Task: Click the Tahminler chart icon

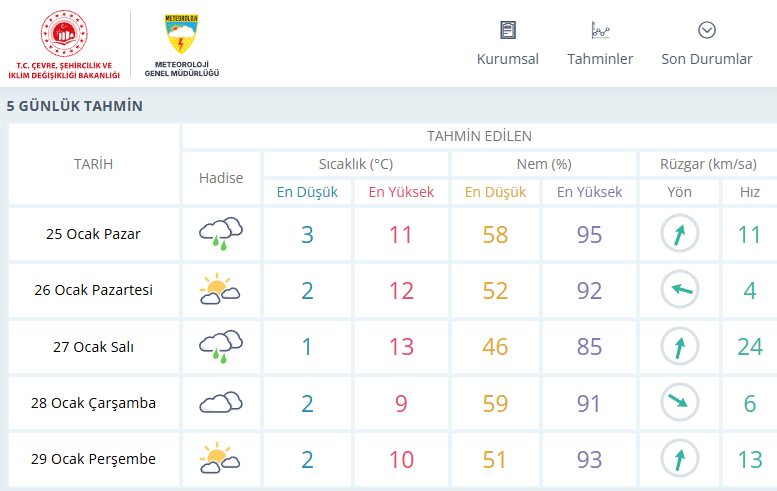Action: (600, 30)
